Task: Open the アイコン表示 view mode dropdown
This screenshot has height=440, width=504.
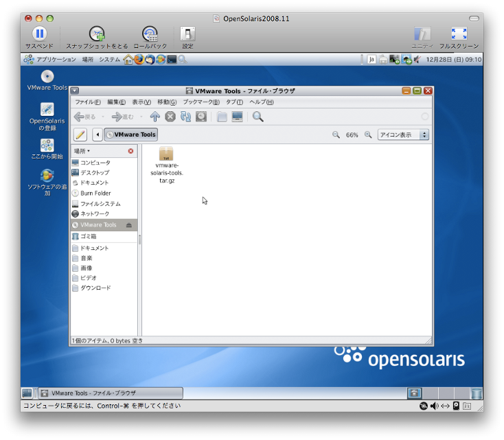Action: coord(403,135)
